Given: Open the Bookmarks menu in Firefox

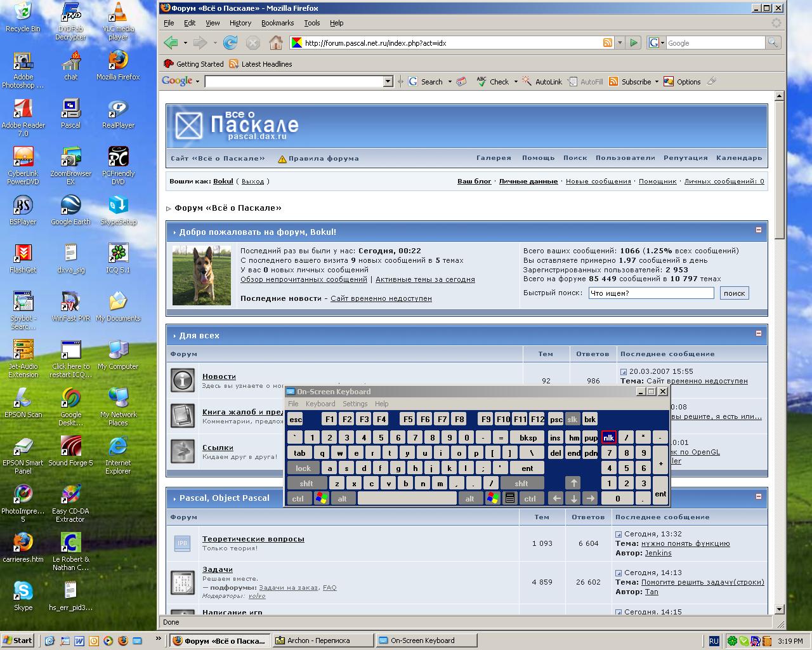Looking at the screenshot, I should [277, 23].
